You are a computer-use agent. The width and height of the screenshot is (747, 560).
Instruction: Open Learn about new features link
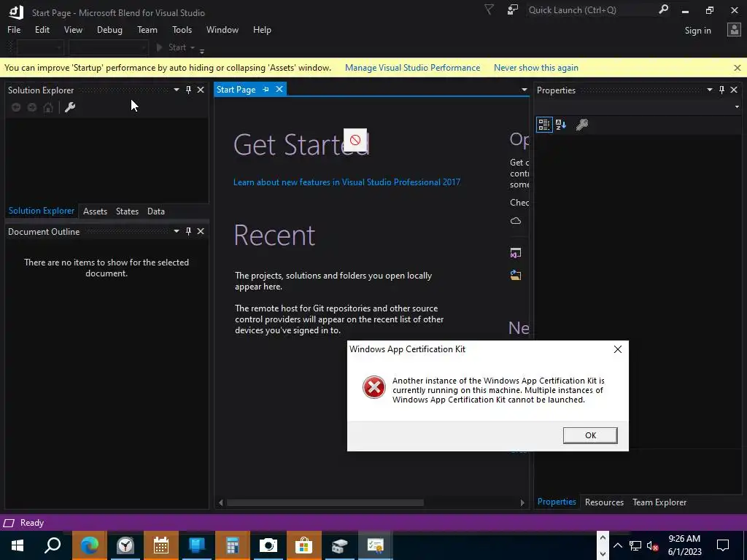click(x=347, y=182)
